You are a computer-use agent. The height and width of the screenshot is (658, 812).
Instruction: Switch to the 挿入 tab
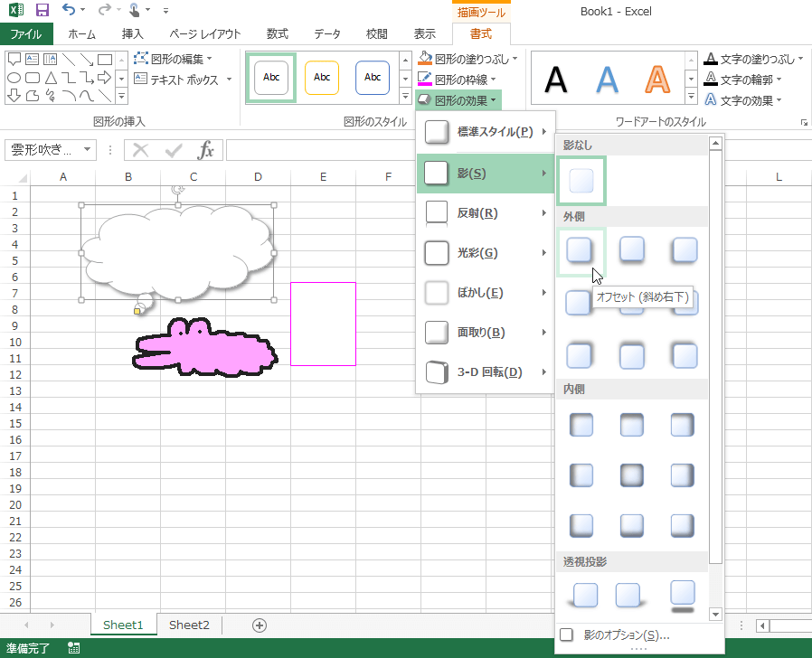click(133, 34)
